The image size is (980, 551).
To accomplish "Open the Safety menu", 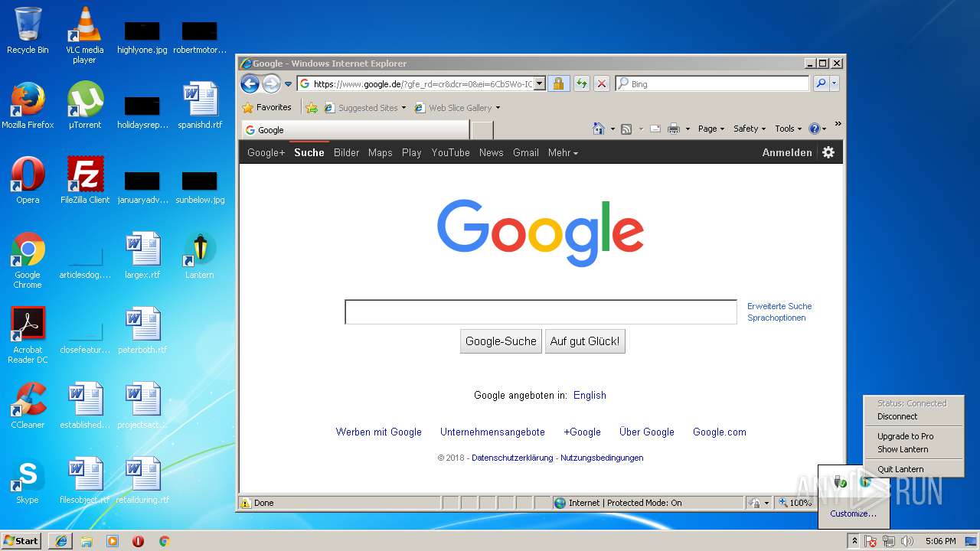I will [750, 129].
